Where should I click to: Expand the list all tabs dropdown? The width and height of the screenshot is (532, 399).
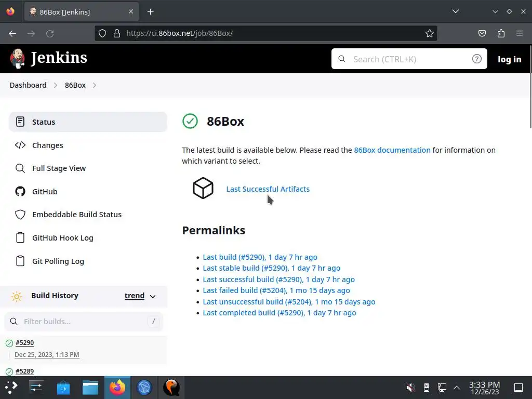click(x=455, y=11)
